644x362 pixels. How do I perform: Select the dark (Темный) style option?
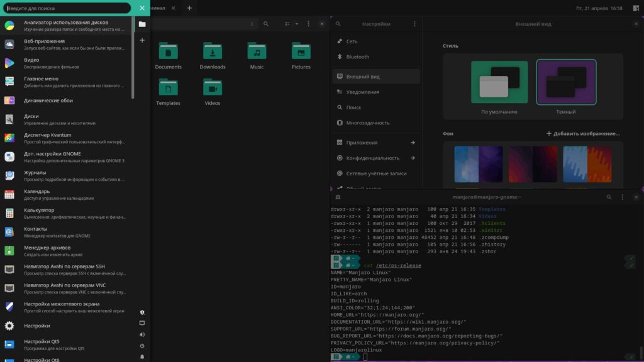(x=565, y=83)
